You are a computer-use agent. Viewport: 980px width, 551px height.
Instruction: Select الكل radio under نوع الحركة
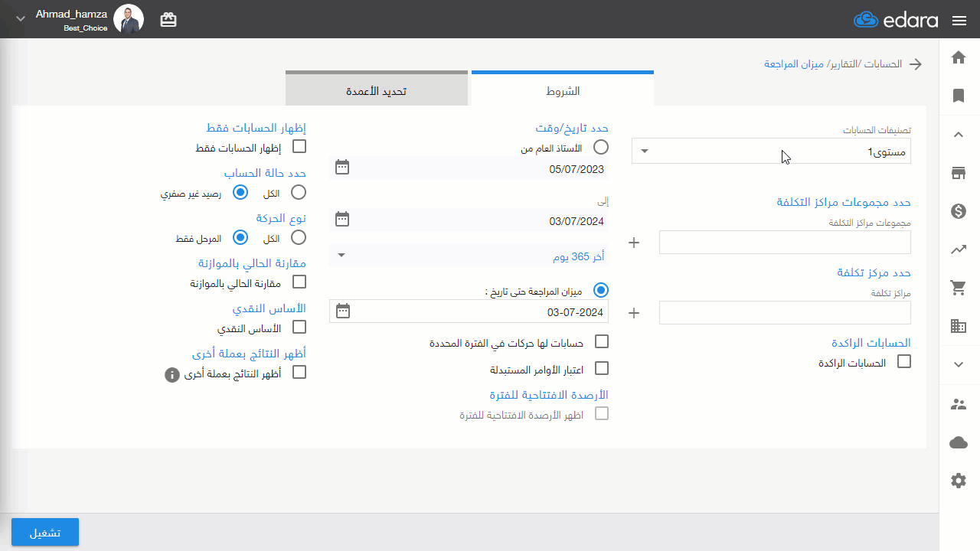click(x=299, y=237)
